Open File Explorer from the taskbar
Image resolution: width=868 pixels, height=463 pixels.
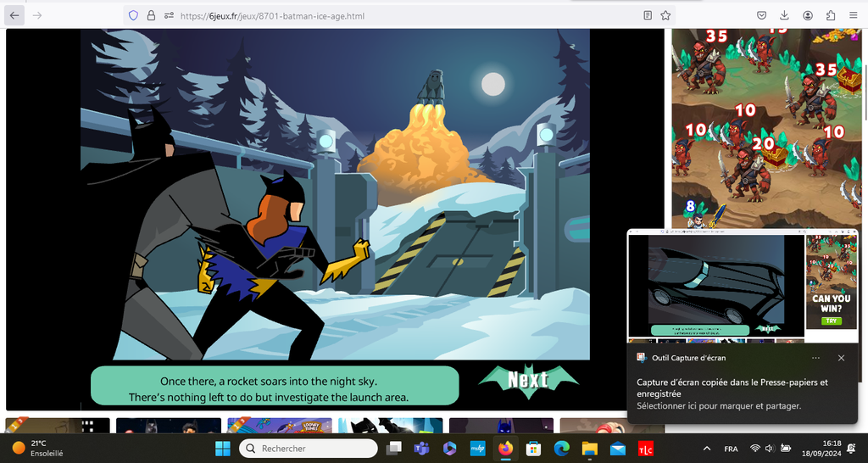point(590,448)
